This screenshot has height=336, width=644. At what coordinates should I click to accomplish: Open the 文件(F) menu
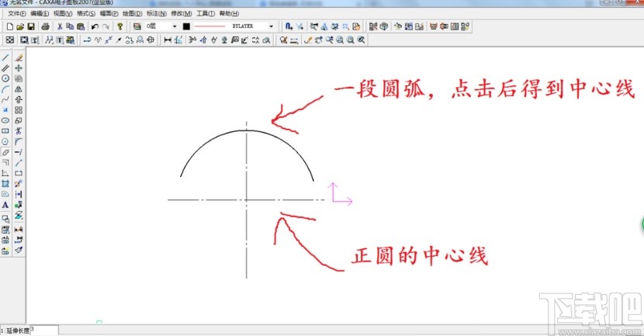coord(16,13)
